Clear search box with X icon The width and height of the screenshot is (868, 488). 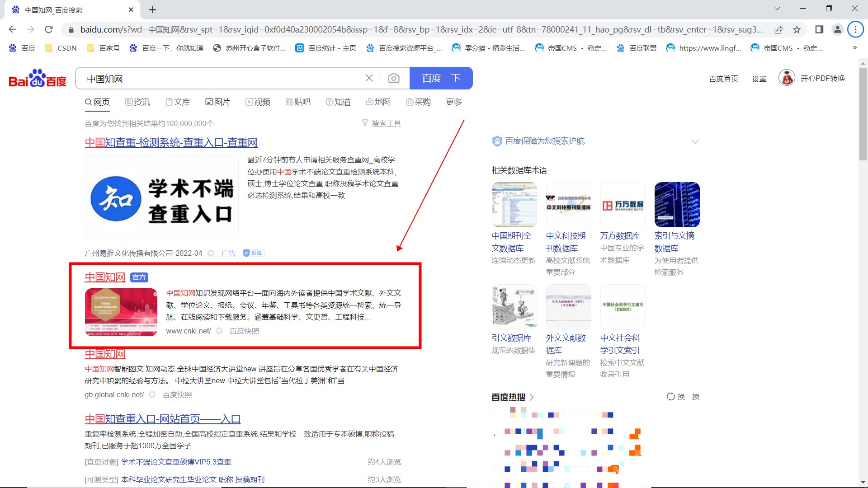369,78
